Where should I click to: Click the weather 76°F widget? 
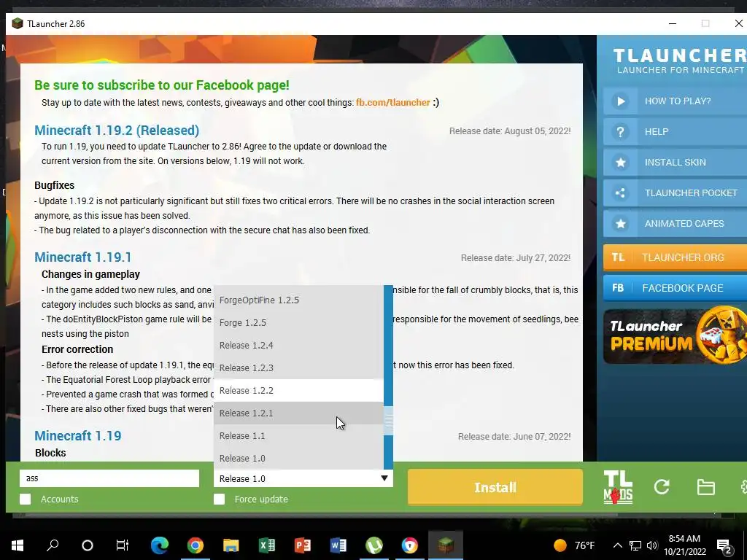[574, 545]
